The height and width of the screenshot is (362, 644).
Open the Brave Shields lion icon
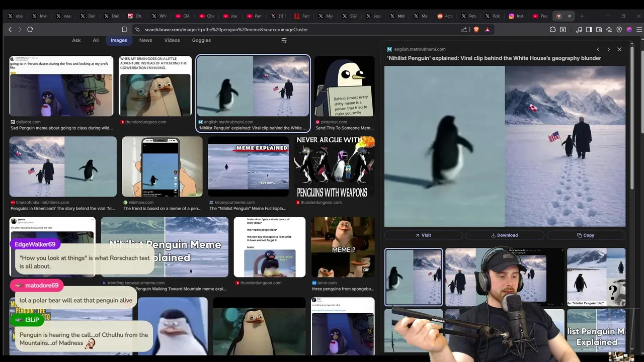click(x=476, y=30)
